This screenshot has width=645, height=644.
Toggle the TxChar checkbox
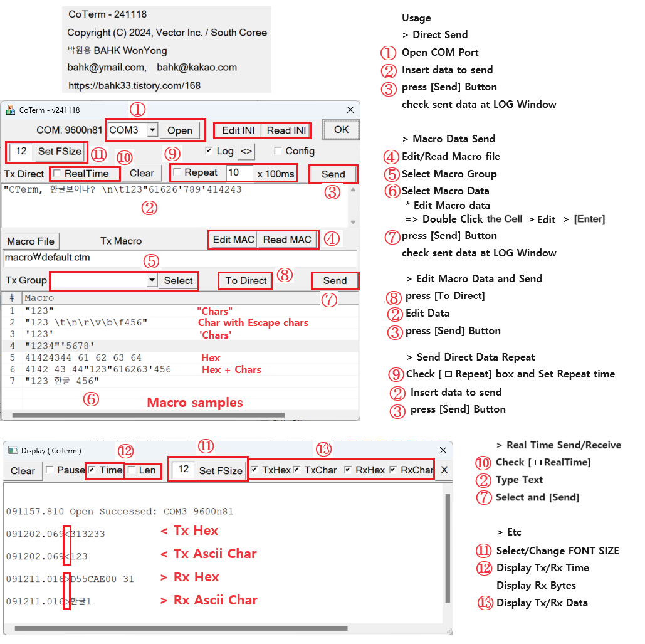296,470
